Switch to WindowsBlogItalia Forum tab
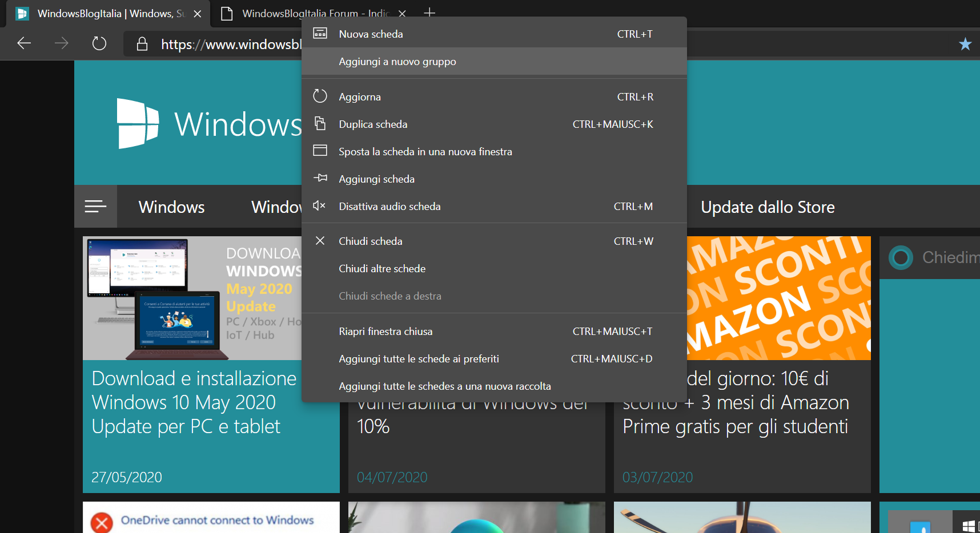Screen dimensions: 980x533 (313, 14)
